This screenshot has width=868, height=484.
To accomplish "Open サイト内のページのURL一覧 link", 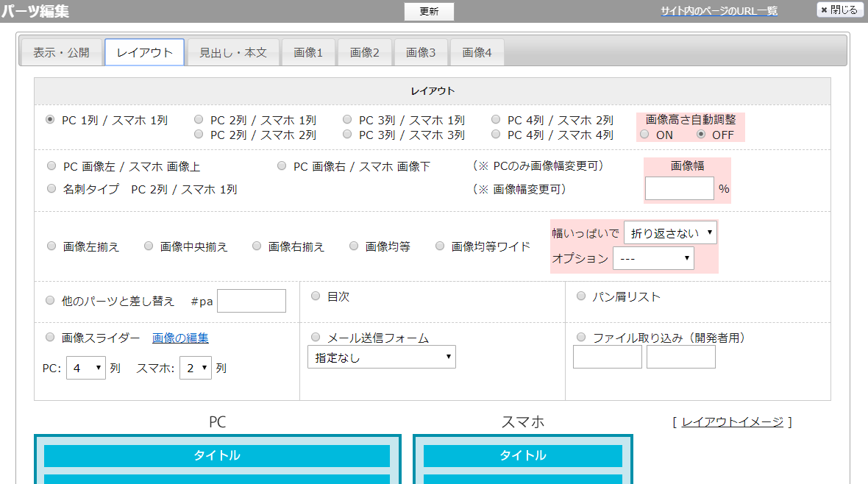I will (x=719, y=11).
